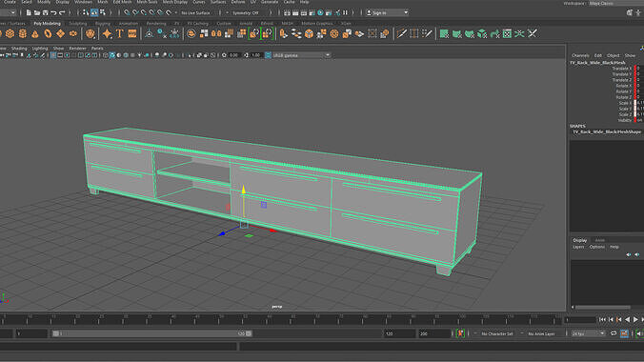Switch to the Sculpting shelf tab
644x362 pixels.
pyautogui.click(x=78, y=24)
